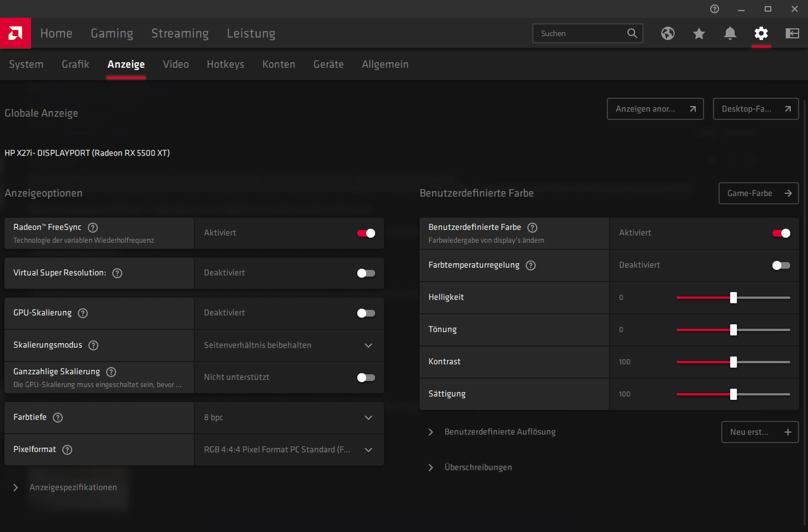The height and width of the screenshot is (532, 808).
Task: Click the settings gear icon
Action: 761,33
